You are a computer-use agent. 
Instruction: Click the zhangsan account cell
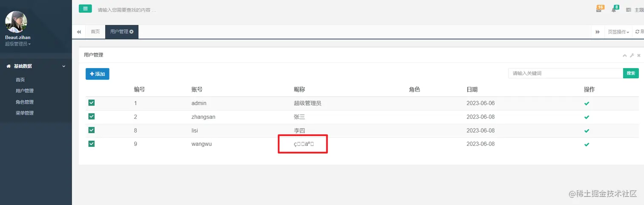click(204, 117)
